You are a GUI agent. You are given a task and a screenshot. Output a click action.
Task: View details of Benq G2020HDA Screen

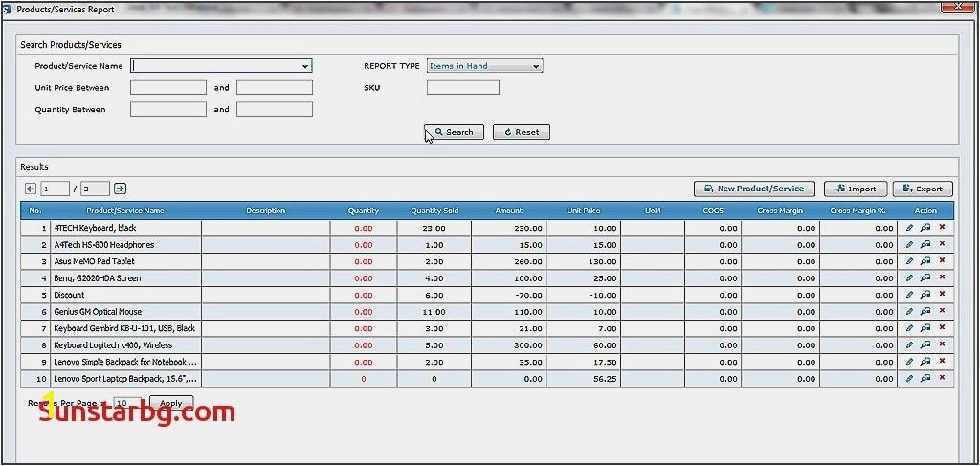coord(925,278)
